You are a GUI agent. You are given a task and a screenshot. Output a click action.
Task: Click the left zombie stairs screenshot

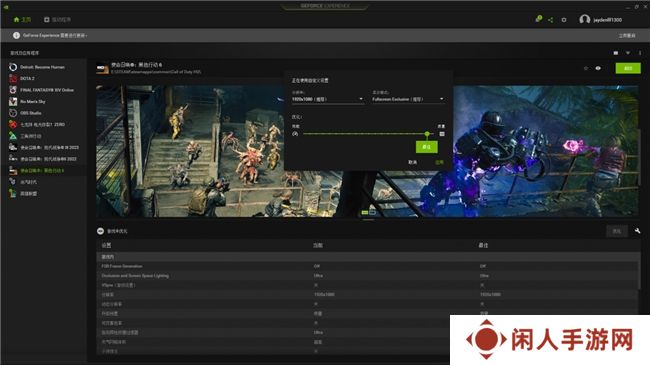coord(190,151)
